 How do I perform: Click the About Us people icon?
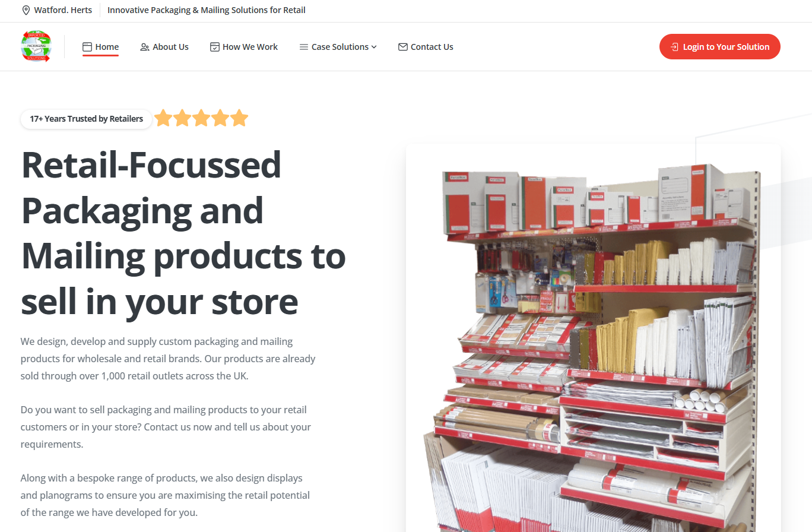pyautogui.click(x=145, y=47)
